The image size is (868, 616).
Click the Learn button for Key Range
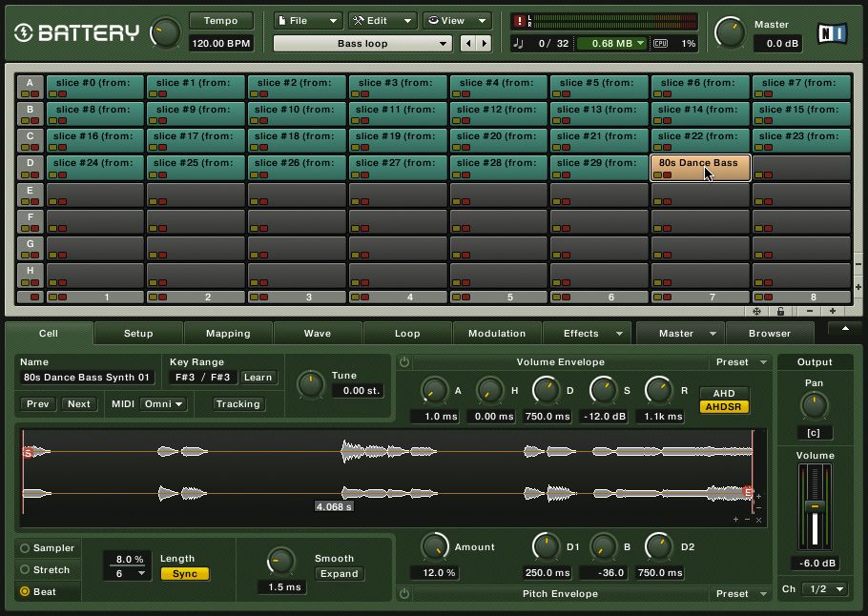pyautogui.click(x=258, y=378)
